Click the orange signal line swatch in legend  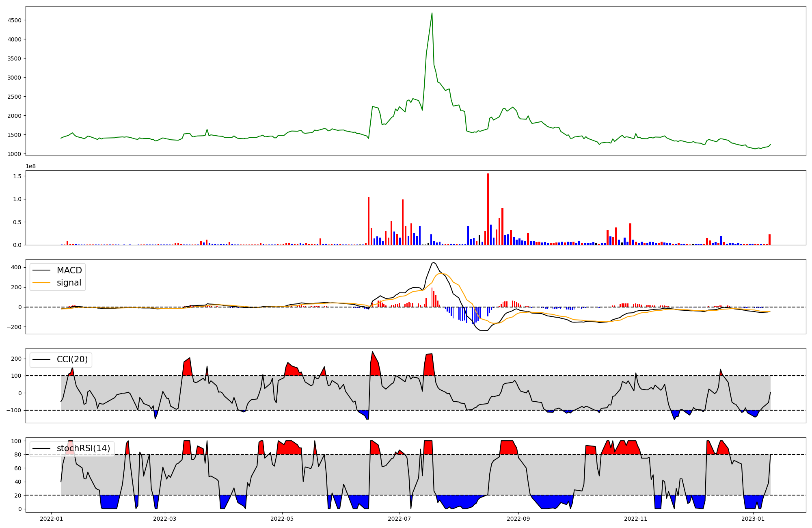point(41,283)
